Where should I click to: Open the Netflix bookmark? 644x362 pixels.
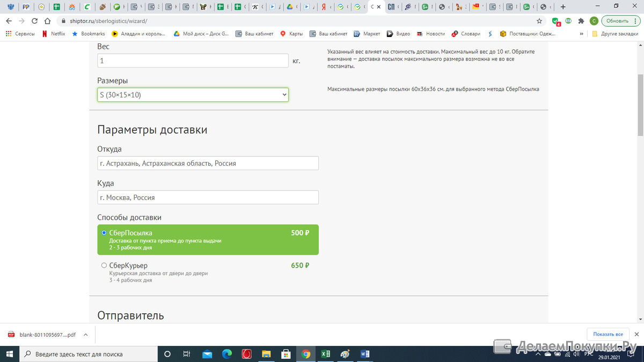click(x=54, y=33)
